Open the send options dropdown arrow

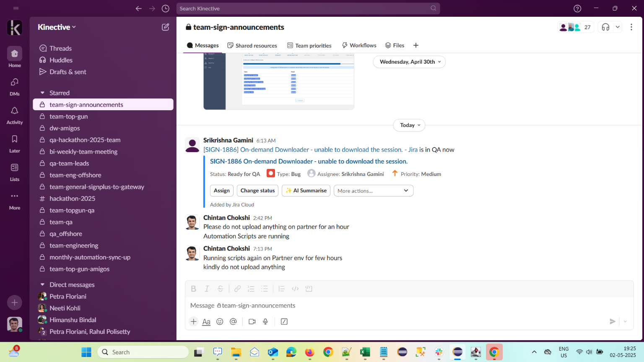coord(625,321)
